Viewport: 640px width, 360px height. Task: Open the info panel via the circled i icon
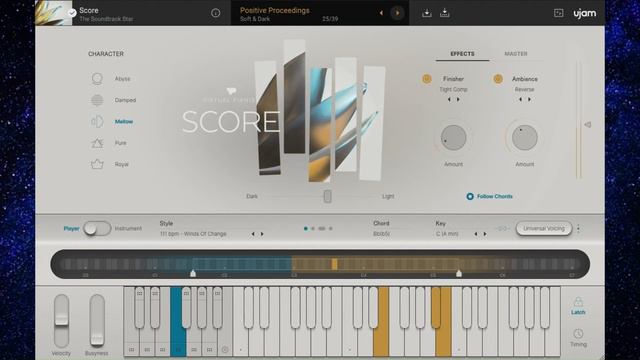216,13
